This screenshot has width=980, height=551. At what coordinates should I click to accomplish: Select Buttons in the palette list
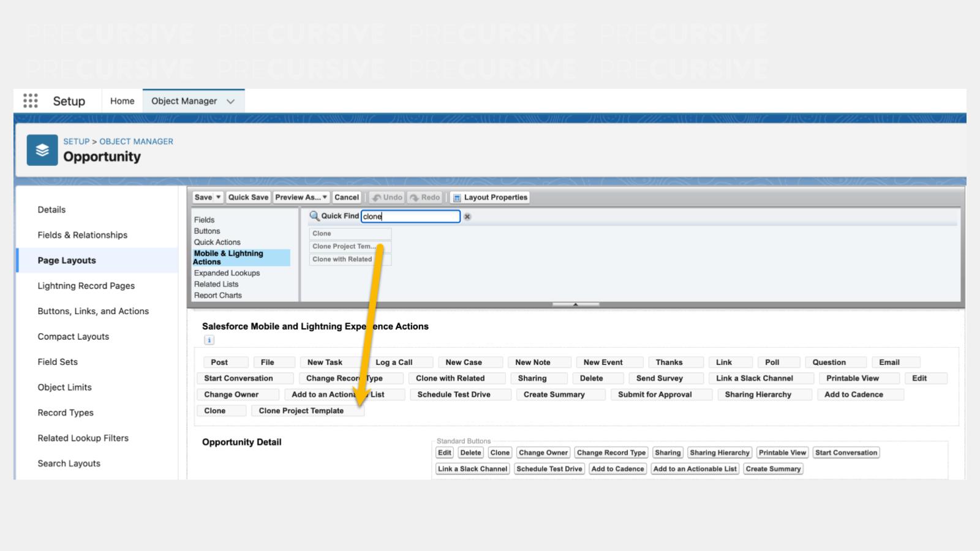(x=207, y=231)
